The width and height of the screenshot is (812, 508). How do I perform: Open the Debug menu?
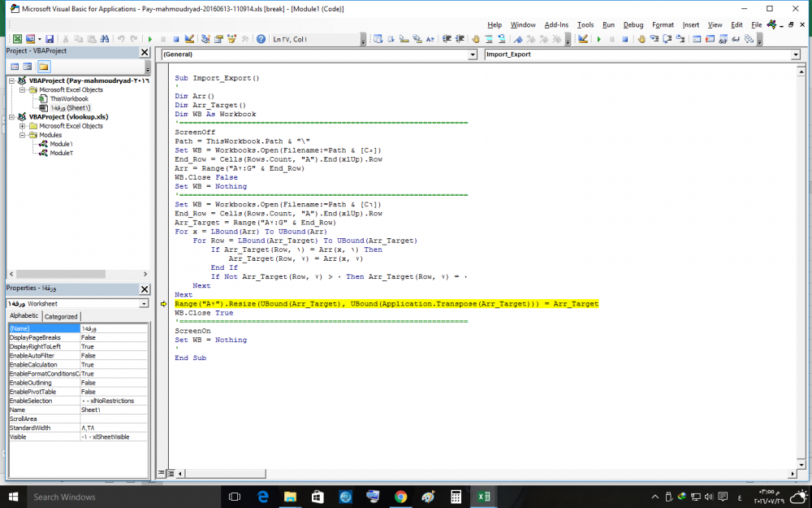click(x=633, y=24)
